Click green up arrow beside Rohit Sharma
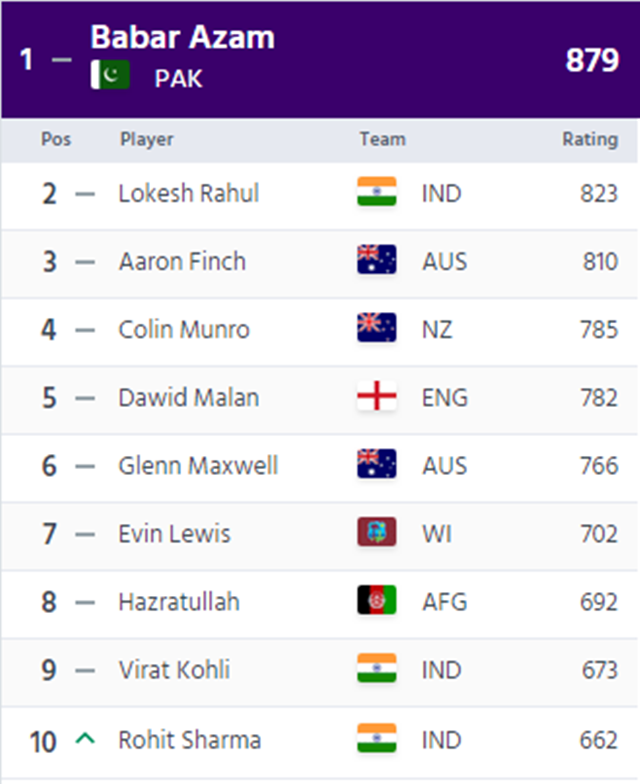The height and width of the screenshot is (784, 640). pyautogui.click(x=85, y=738)
